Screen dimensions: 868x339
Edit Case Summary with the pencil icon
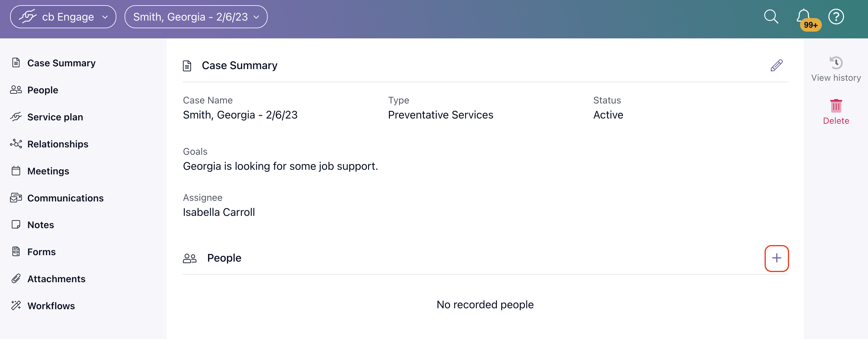tap(776, 65)
